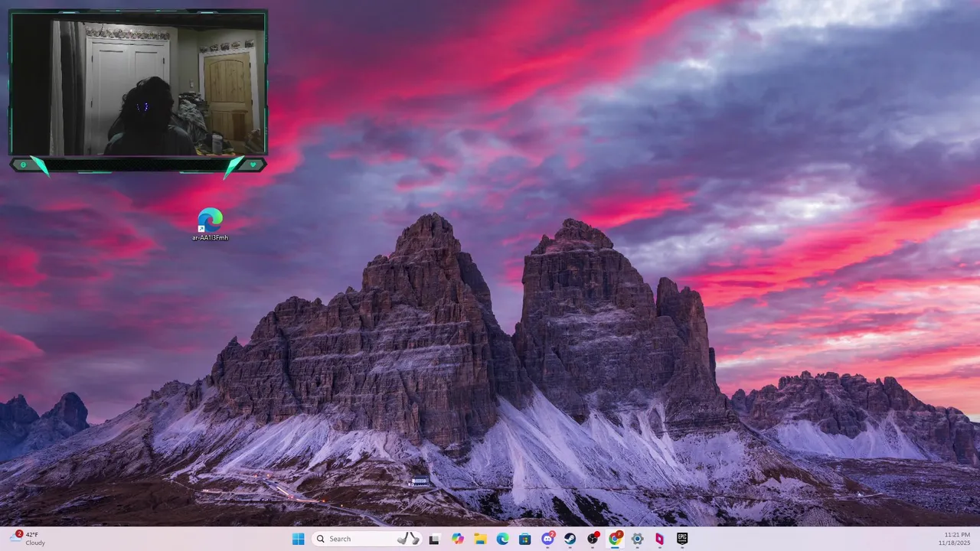This screenshot has height=551, width=980.
Task: Switch to Google Chrome on the taskbar
Action: [615, 539]
